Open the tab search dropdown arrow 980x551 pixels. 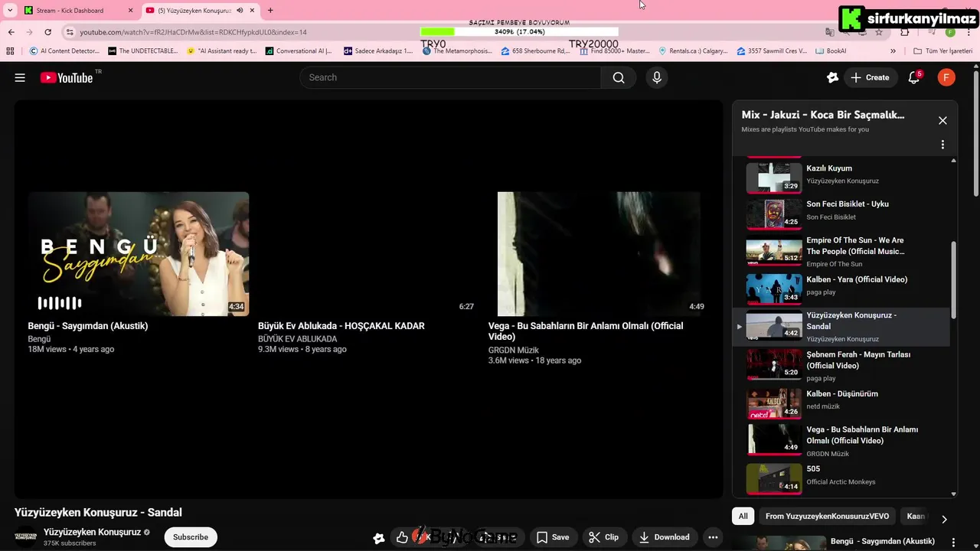(x=10, y=10)
